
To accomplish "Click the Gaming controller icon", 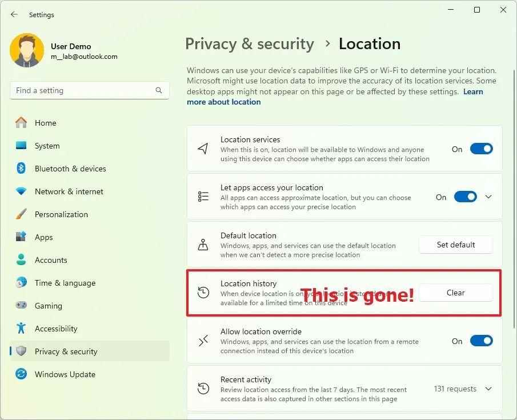I will [x=21, y=306].
